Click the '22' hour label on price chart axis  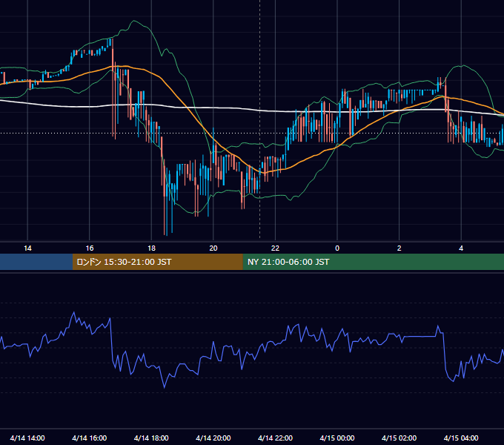coord(275,248)
